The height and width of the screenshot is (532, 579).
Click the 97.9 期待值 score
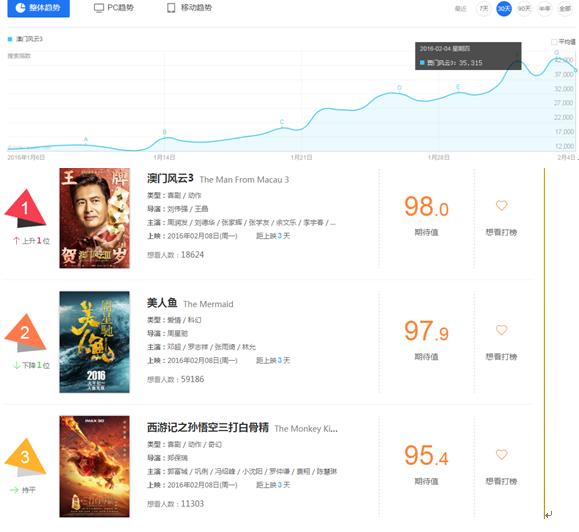pos(426,331)
